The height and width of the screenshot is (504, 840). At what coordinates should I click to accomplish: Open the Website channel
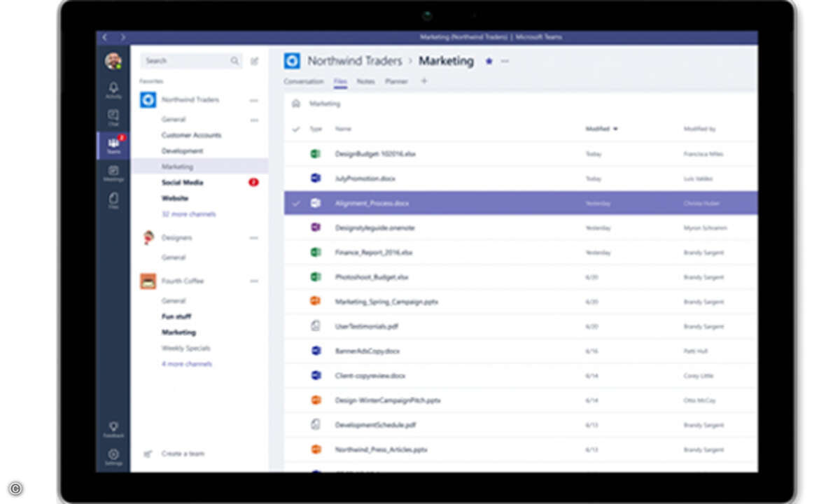175,199
